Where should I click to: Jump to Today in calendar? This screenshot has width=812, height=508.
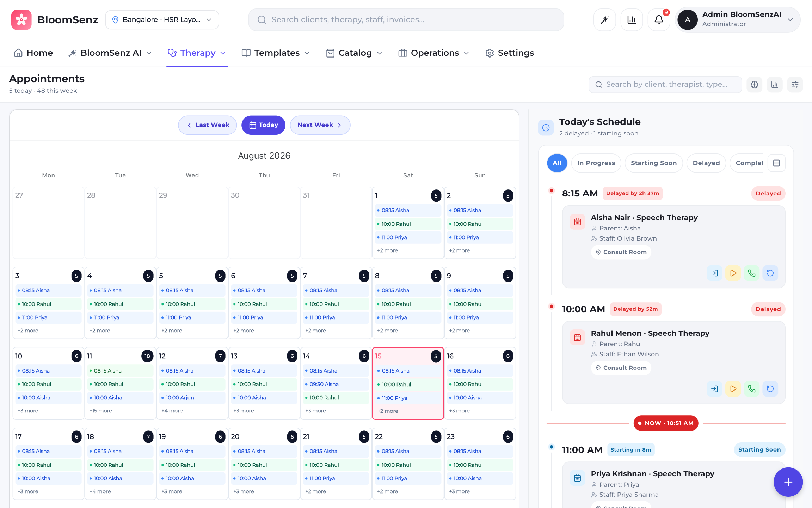tap(263, 125)
